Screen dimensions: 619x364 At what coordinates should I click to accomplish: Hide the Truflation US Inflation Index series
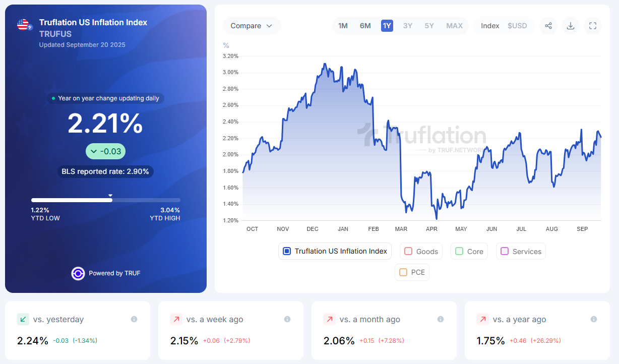click(x=287, y=251)
